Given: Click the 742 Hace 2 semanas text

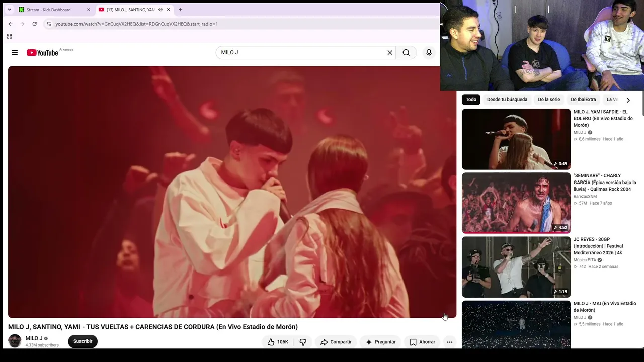Looking at the screenshot, I should point(599,267).
